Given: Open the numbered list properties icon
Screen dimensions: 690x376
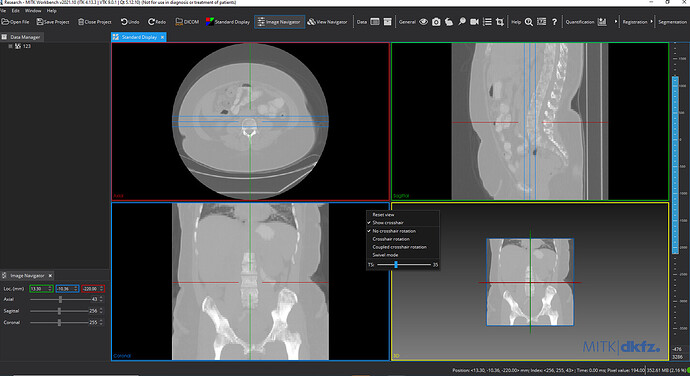Looking at the screenshot, I should (487, 22).
